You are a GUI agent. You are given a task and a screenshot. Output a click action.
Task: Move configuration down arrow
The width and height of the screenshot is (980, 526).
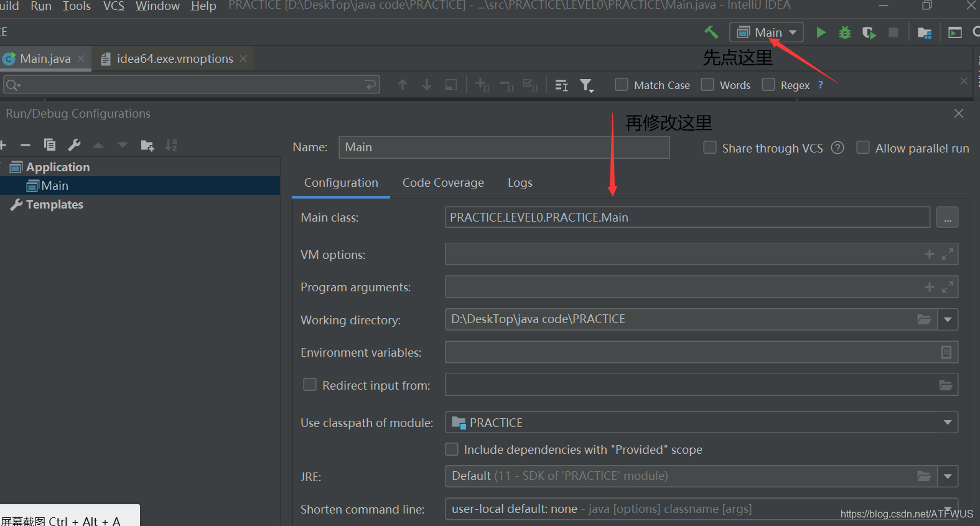(123, 145)
